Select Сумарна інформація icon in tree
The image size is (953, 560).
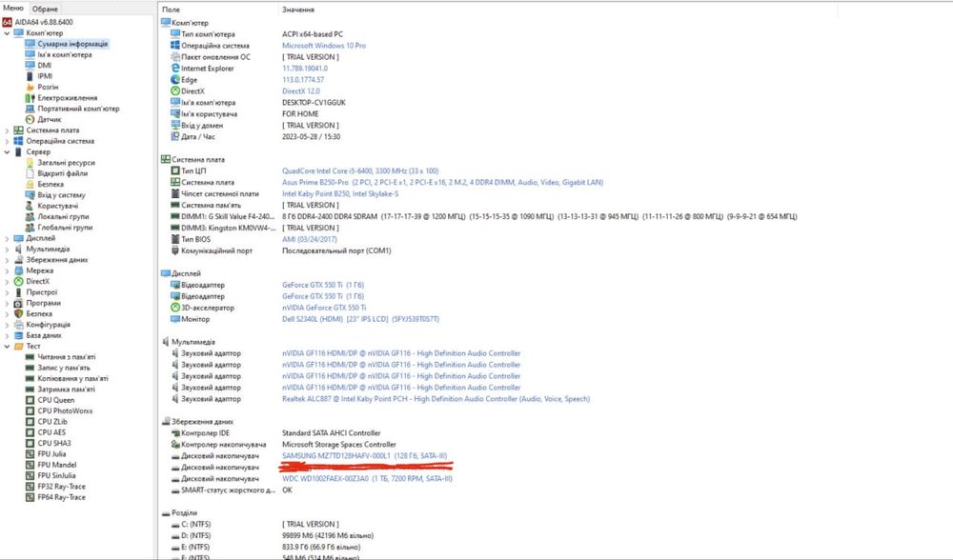[x=30, y=44]
